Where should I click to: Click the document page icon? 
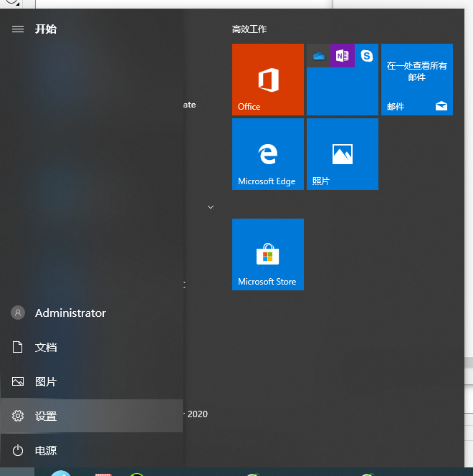tap(18, 347)
